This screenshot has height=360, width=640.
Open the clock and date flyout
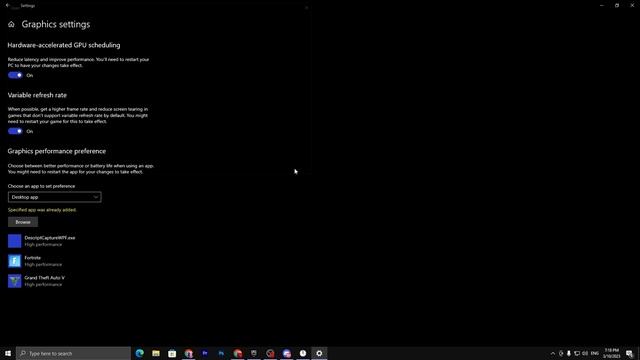[611, 353]
